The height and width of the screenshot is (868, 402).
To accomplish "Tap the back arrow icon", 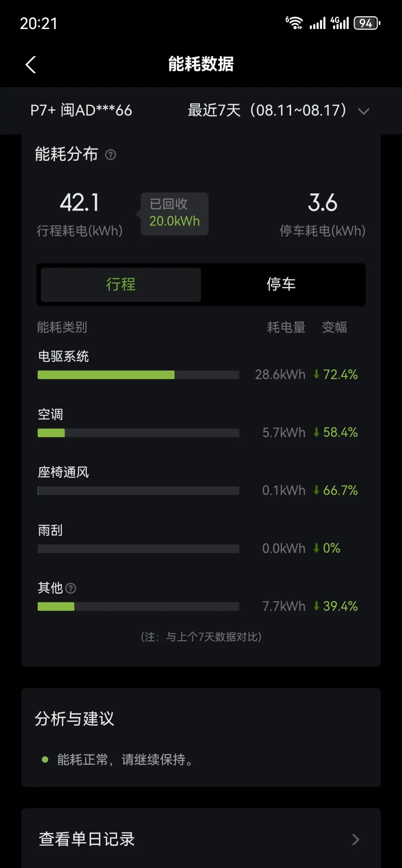I will coord(31,65).
